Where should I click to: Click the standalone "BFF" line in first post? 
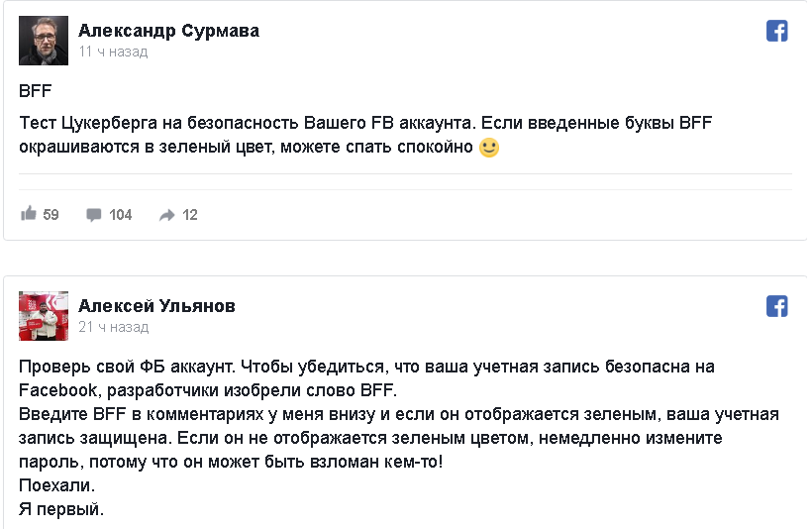tap(35, 91)
